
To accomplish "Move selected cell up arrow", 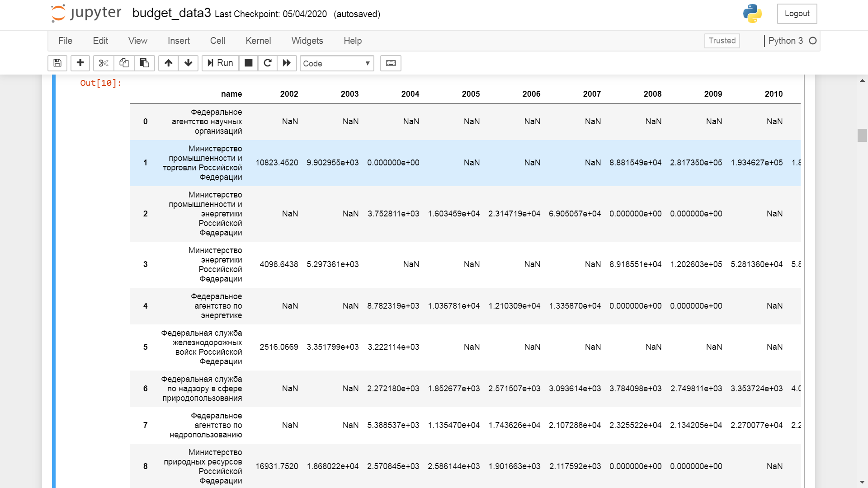I will [168, 63].
